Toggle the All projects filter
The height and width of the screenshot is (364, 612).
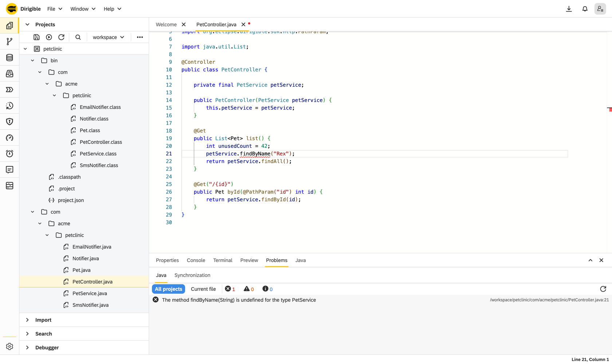(168, 289)
